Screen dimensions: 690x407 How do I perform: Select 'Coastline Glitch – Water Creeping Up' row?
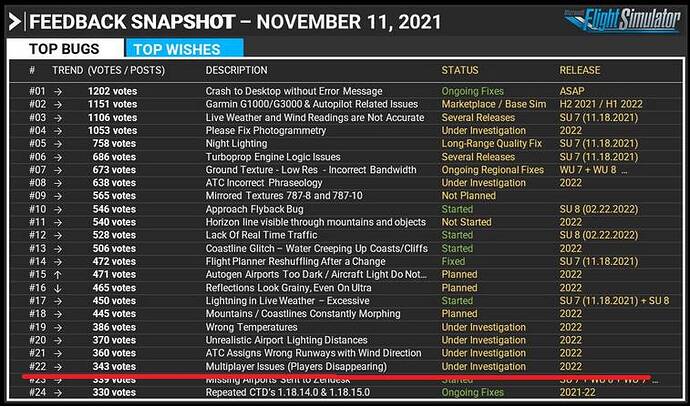316,248
